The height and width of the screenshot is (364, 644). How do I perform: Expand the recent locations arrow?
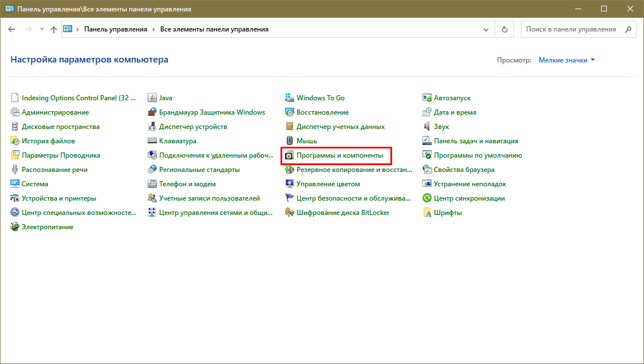[x=42, y=29]
